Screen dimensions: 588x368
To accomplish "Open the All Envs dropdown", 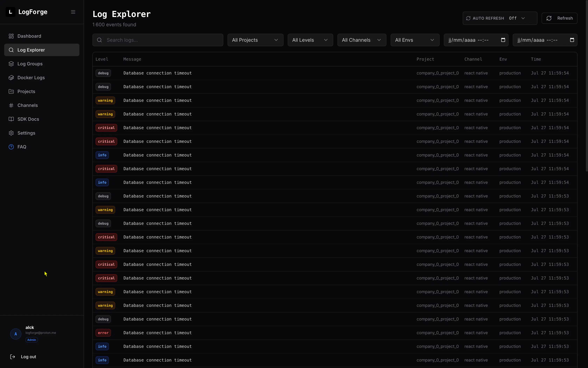I will tap(415, 40).
